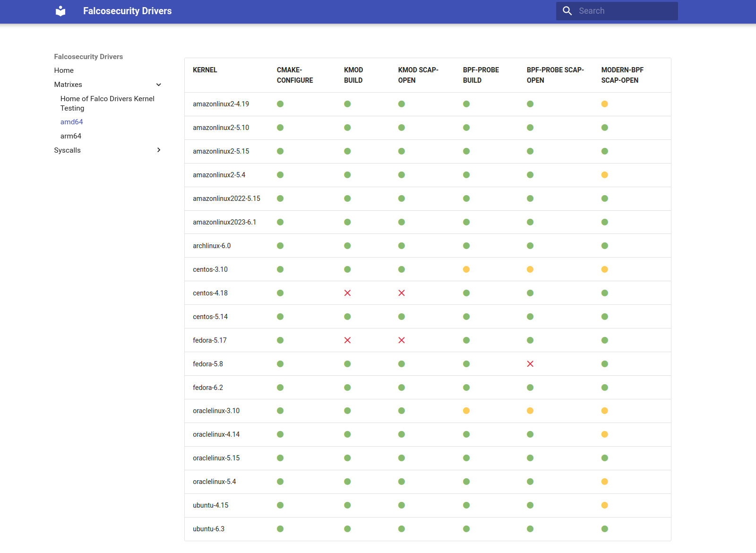Image resolution: width=756 pixels, height=553 pixels.
Task: Select the amd64 sidebar link
Action: pyautogui.click(x=72, y=122)
